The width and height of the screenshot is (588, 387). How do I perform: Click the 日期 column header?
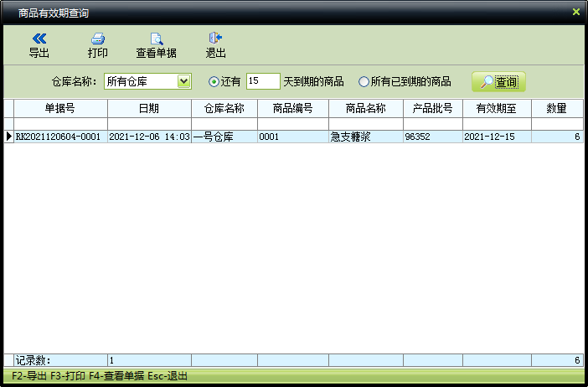pyautogui.click(x=149, y=108)
